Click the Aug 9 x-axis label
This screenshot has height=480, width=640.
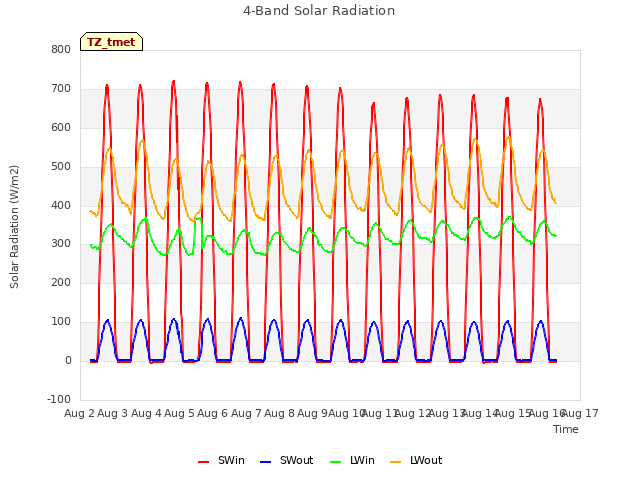pos(313,413)
